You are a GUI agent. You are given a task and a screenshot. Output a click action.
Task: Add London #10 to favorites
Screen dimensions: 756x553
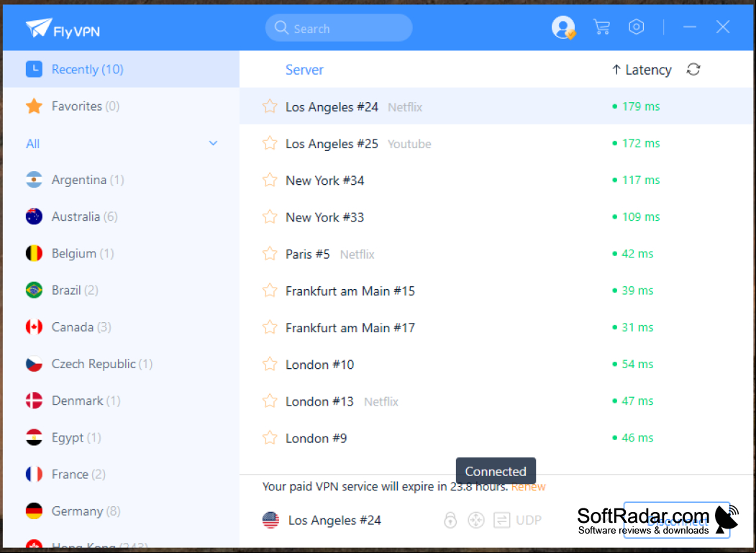(270, 364)
